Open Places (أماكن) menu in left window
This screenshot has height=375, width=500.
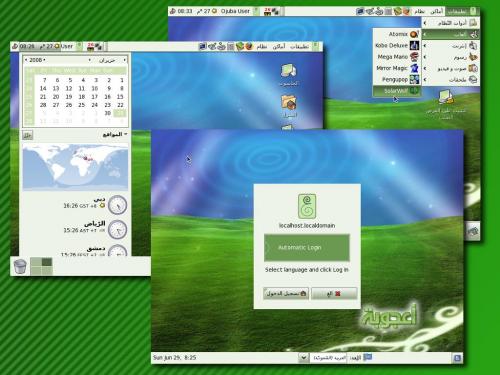[278, 47]
